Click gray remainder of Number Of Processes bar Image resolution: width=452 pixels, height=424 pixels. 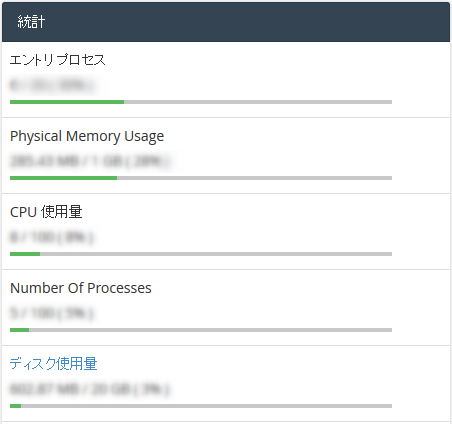(x=210, y=330)
